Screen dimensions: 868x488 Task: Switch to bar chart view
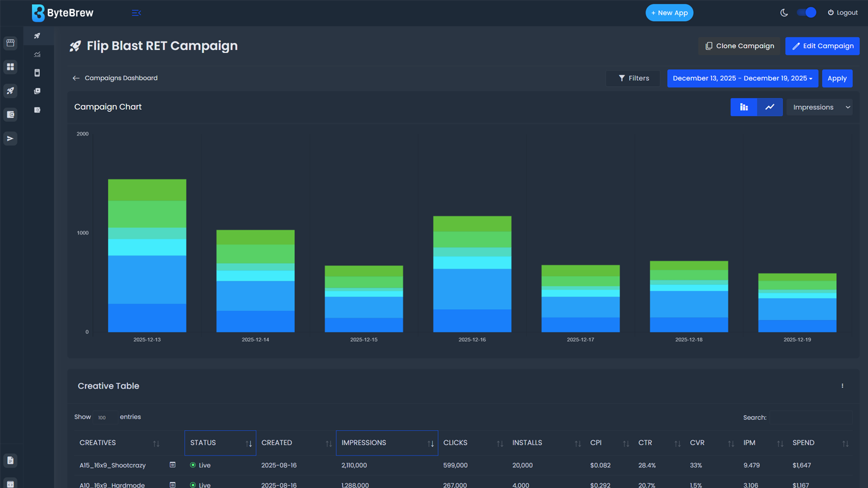point(744,107)
